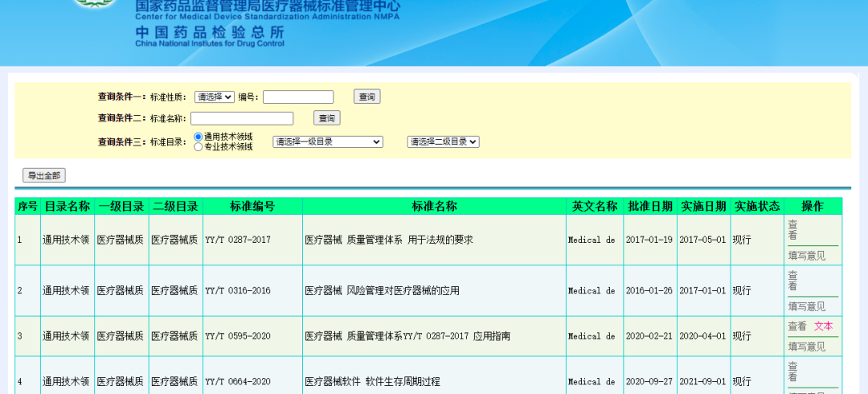
Task: Focus the 标准名称 text box
Action: coord(242,118)
